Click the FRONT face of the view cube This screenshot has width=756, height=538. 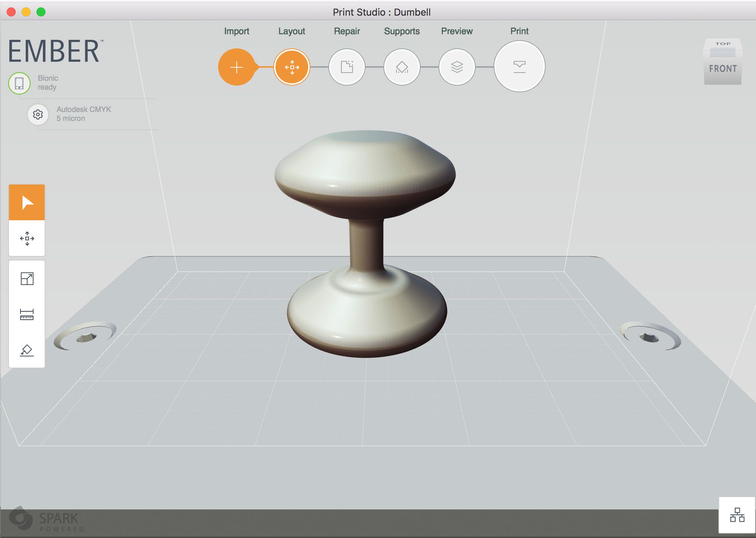[x=722, y=69]
